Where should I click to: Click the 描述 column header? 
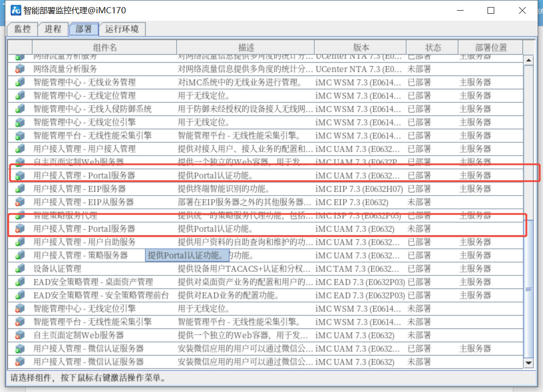click(x=246, y=48)
